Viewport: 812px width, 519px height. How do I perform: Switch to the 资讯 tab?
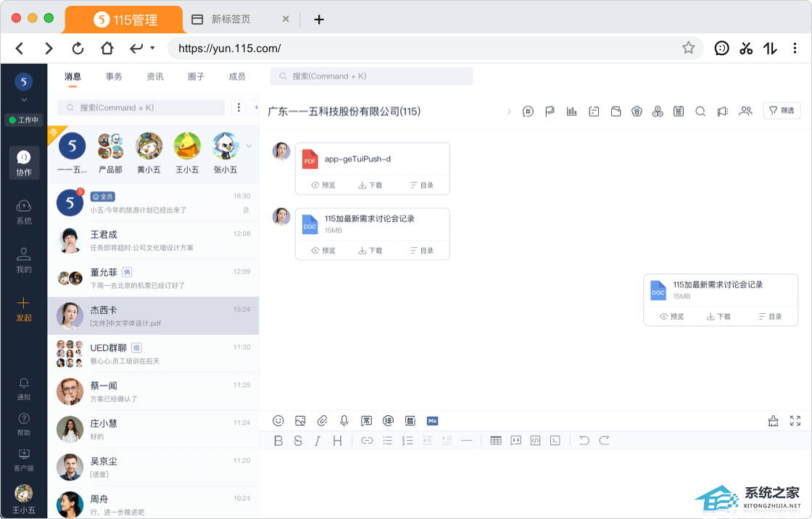[x=155, y=77]
